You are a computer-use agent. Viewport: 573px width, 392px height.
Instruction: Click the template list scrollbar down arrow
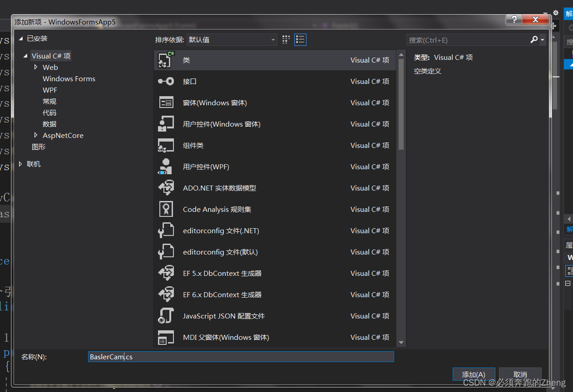401,342
